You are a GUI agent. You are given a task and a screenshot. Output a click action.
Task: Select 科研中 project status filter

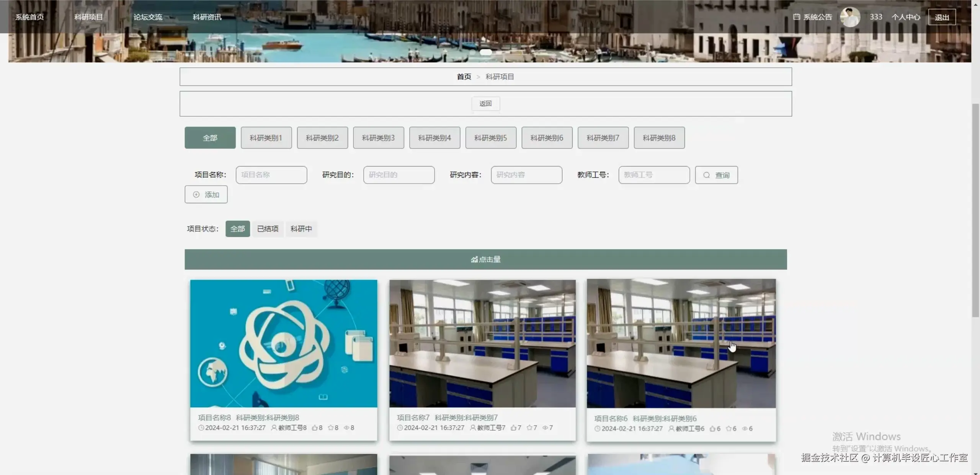(301, 229)
